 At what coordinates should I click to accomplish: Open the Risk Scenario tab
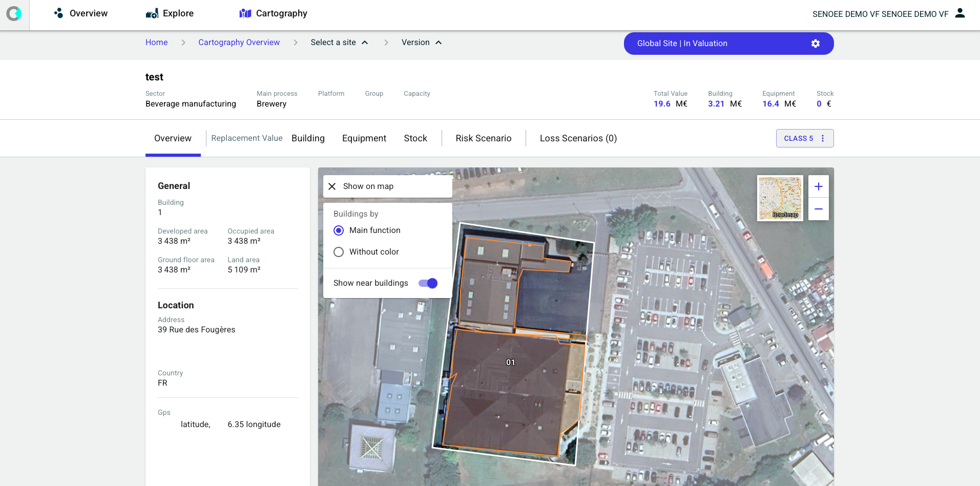click(x=483, y=138)
